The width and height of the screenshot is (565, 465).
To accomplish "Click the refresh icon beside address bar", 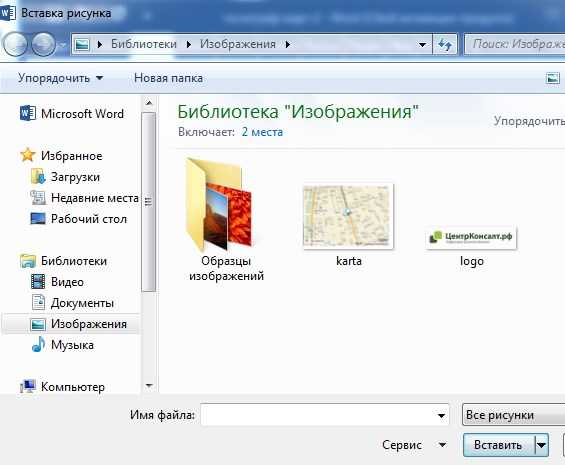I will 445,44.
